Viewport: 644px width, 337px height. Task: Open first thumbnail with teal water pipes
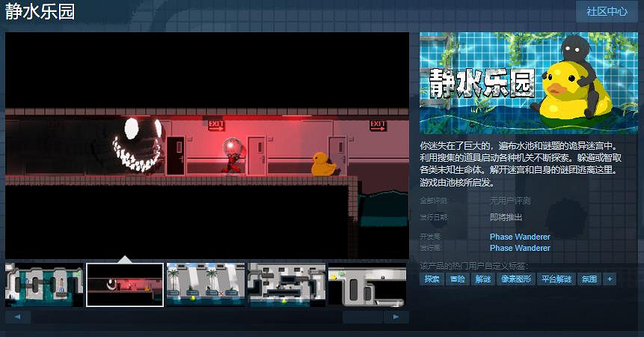pyautogui.click(x=44, y=285)
